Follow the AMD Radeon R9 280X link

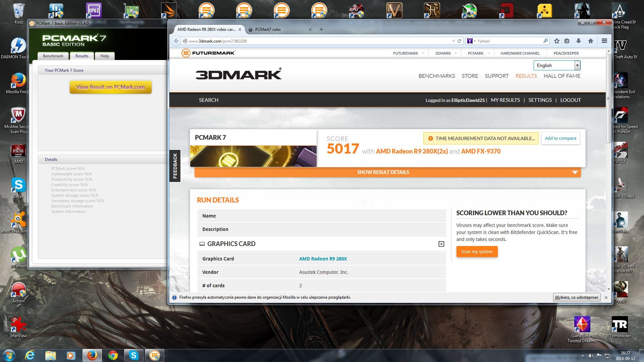(323, 259)
